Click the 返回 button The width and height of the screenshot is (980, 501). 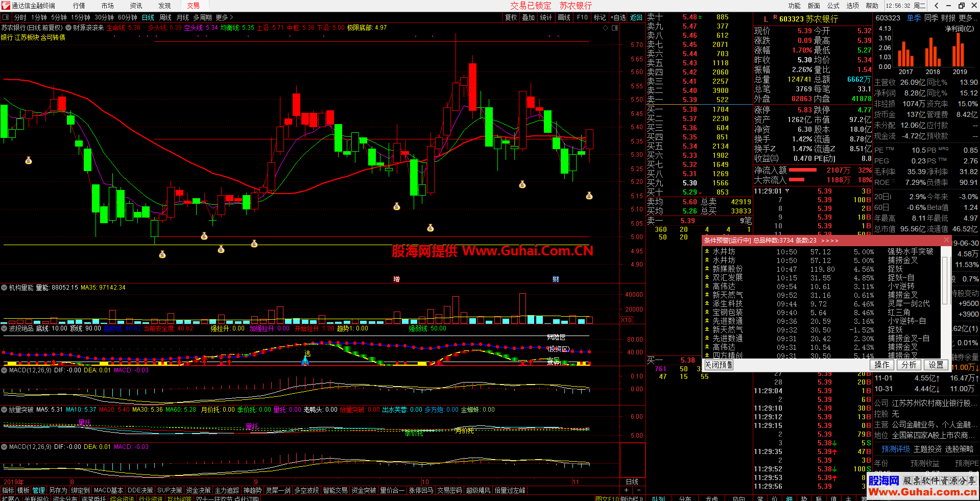(636, 17)
